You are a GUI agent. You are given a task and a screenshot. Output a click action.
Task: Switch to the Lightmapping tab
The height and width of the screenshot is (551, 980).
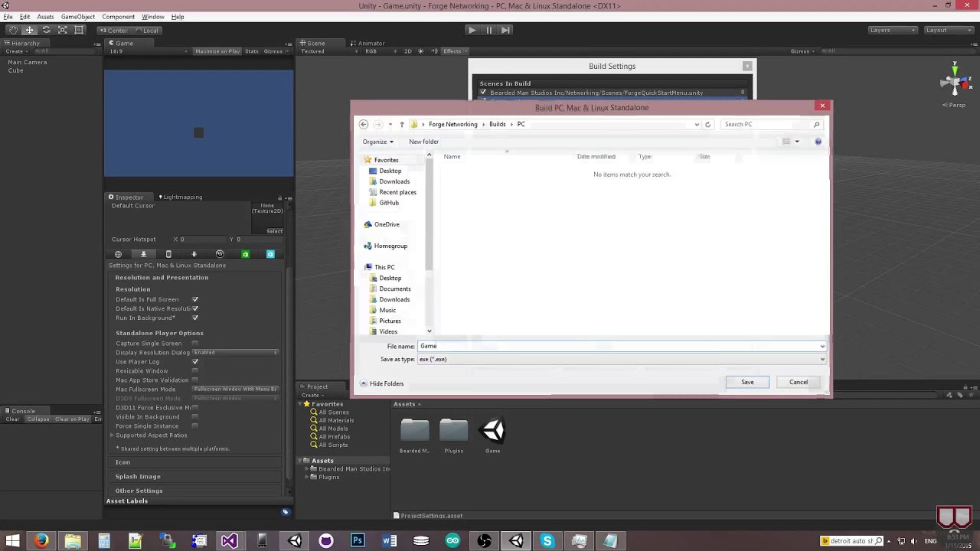(x=181, y=197)
